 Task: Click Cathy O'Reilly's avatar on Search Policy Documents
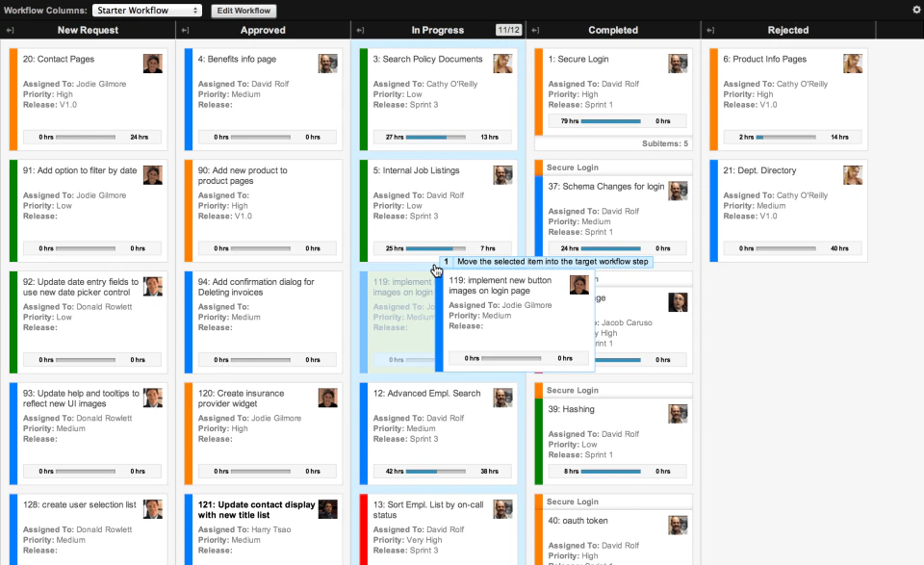coord(502,64)
